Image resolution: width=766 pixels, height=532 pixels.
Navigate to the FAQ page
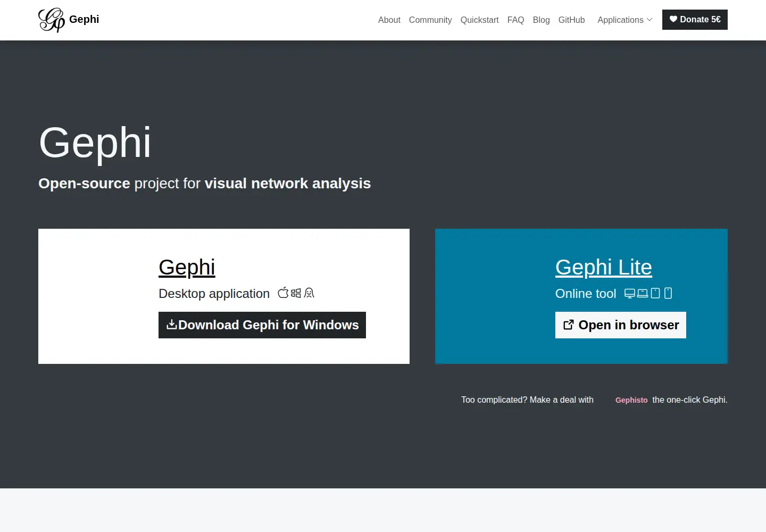tap(516, 20)
